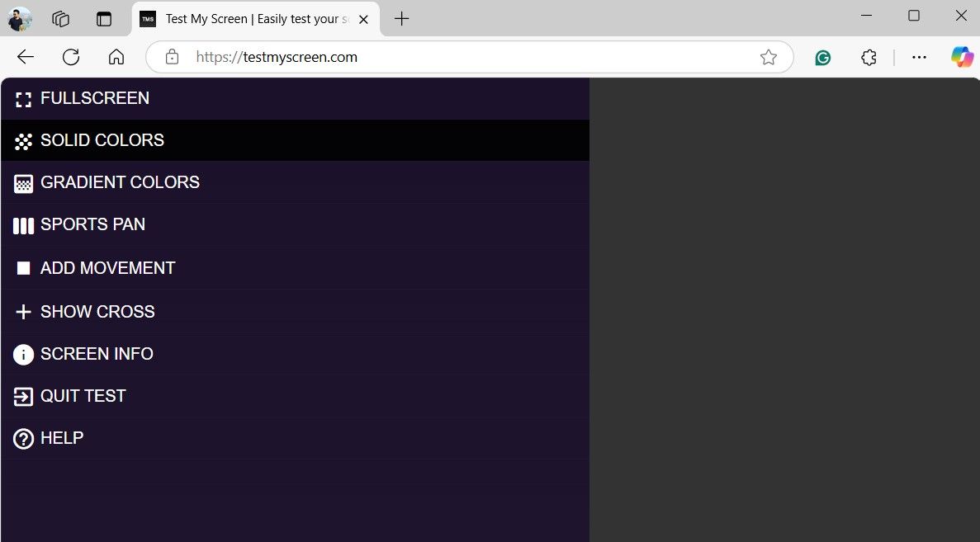Viewport: 980px width, 542px height.
Task: Go back with browser back arrow
Action: click(x=26, y=58)
